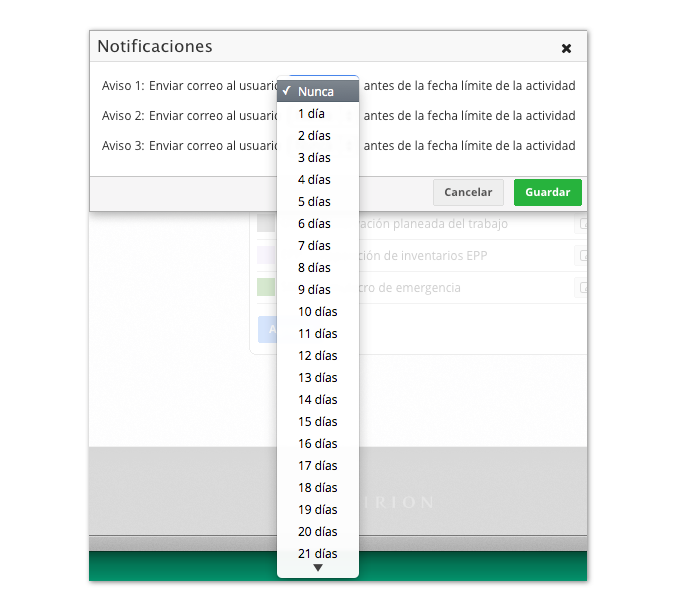Pick '11 días' from the list
The width and height of the screenshot is (676, 604).
pyautogui.click(x=318, y=333)
